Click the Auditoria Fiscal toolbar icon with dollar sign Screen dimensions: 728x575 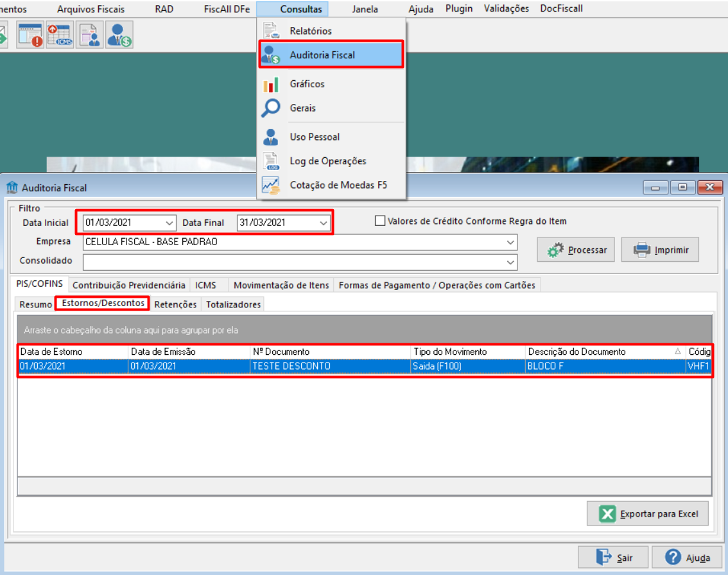pyautogui.click(x=119, y=35)
